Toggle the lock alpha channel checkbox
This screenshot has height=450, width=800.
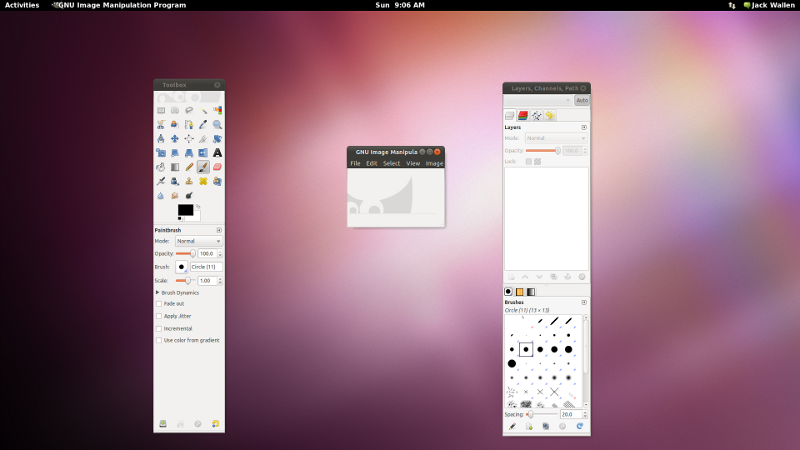pos(537,161)
